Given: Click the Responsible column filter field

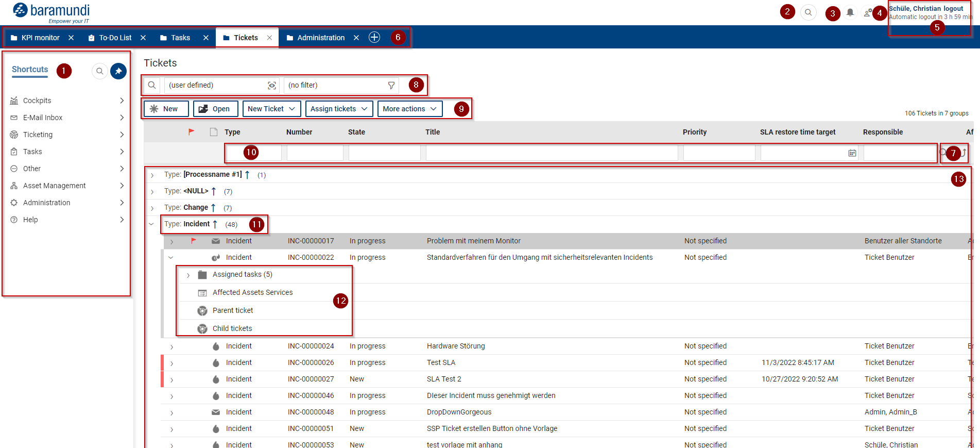Looking at the screenshot, I should tap(900, 153).
